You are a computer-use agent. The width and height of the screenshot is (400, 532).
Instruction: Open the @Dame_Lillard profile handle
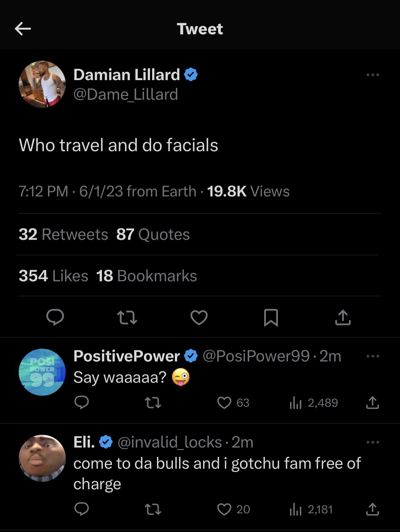[126, 94]
